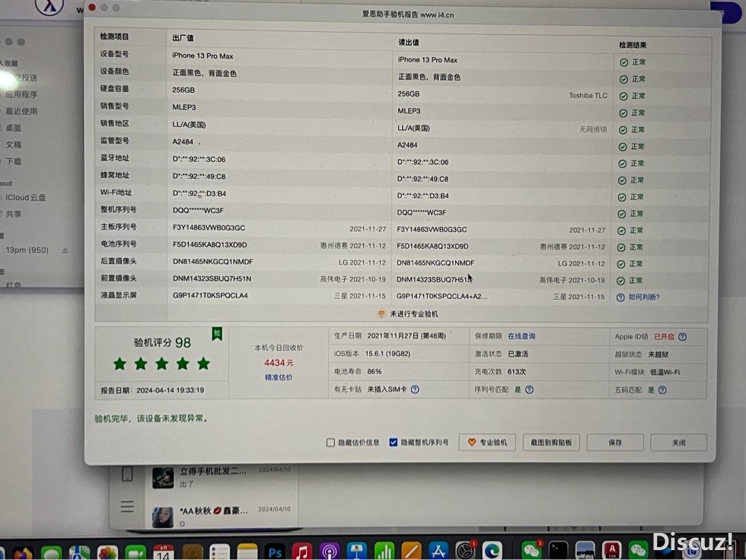Image resolution: width=746 pixels, height=560 pixels.
Task: Click Toshiba TLC storage label
Action: [x=588, y=96]
